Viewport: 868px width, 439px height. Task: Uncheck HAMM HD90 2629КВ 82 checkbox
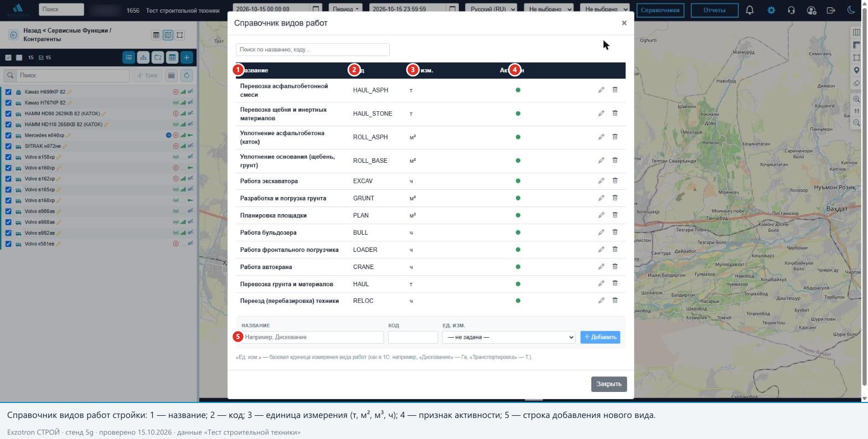click(8, 113)
